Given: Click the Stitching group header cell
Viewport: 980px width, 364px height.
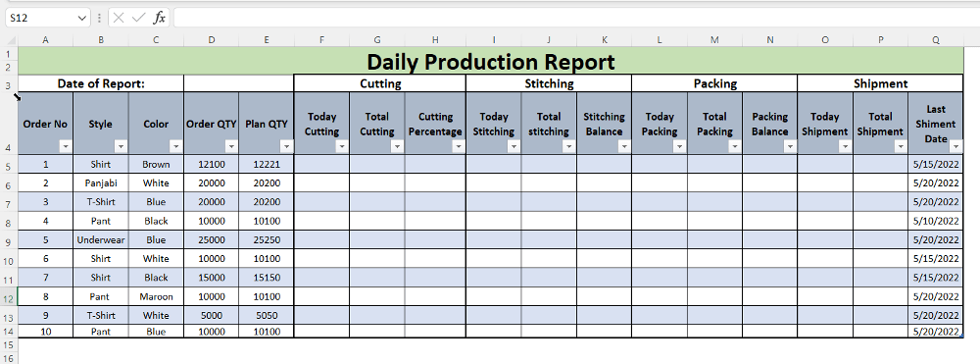Looking at the screenshot, I should (549, 83).
